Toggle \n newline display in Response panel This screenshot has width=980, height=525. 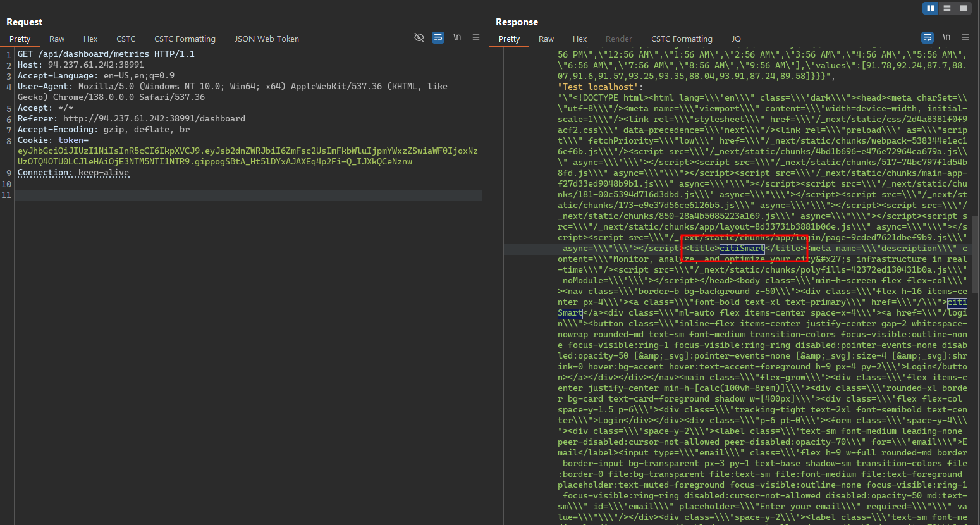coord(946,38)
